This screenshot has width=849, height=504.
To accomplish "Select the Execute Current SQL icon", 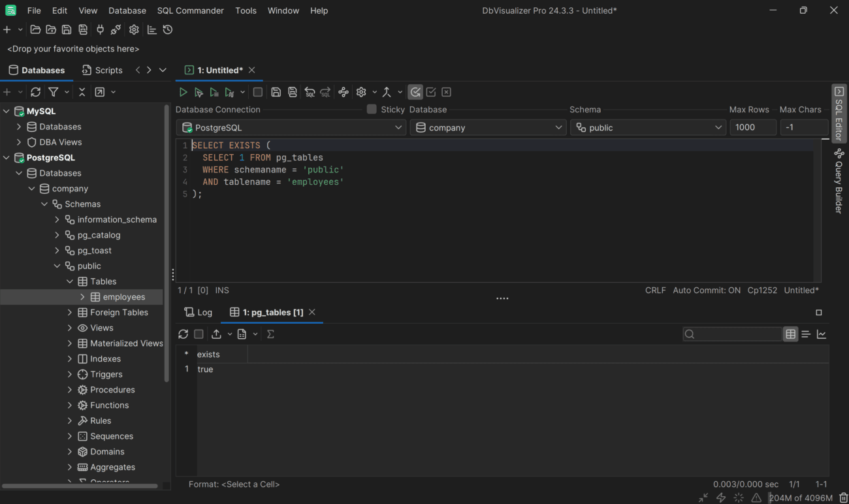I will point(199,91).
